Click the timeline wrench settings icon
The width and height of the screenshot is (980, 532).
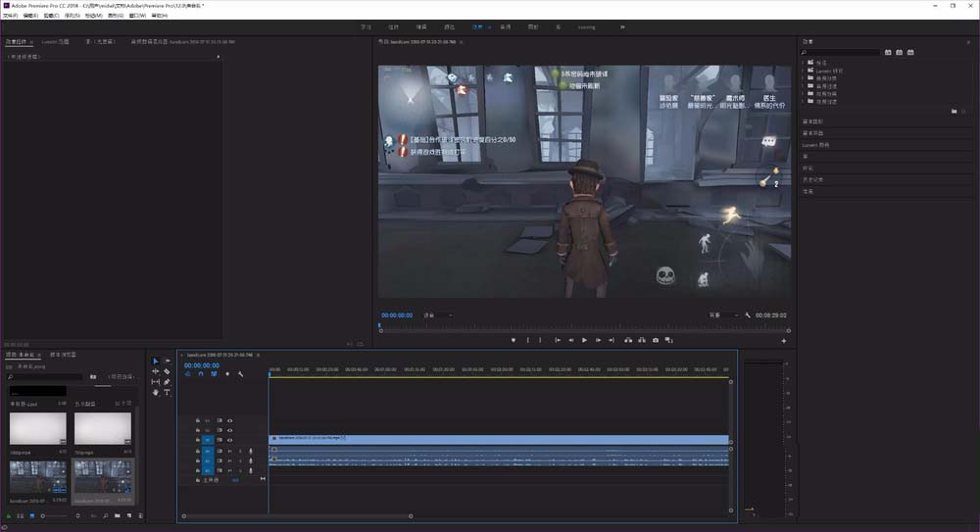pos(241,374)
